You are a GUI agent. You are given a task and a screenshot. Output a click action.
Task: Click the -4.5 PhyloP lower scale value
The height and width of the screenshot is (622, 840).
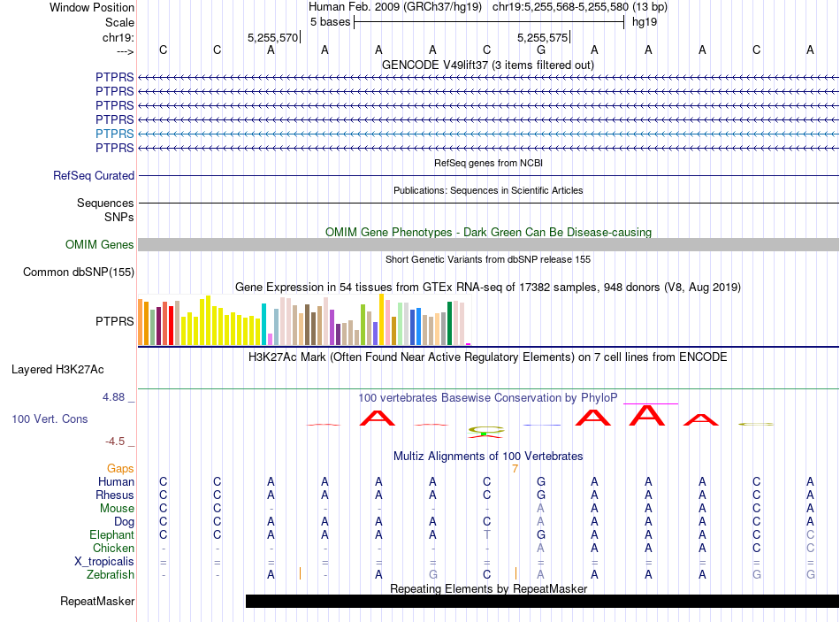coord(115,442)
